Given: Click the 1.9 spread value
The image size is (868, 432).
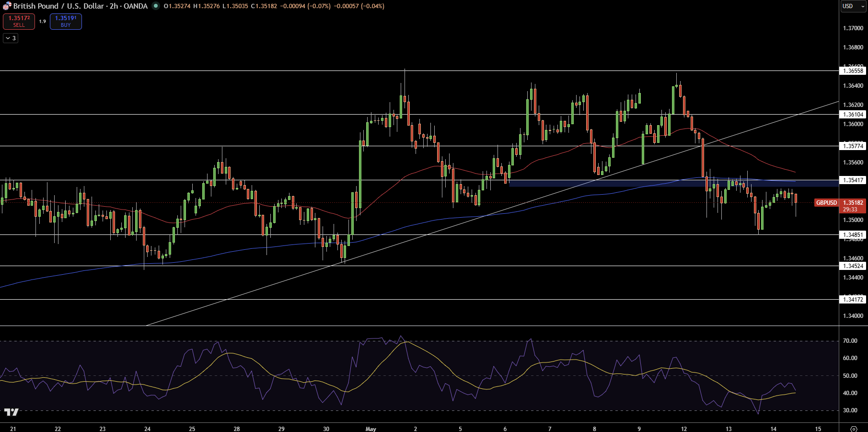Looking at the screenshot, I should click(43, 22).
